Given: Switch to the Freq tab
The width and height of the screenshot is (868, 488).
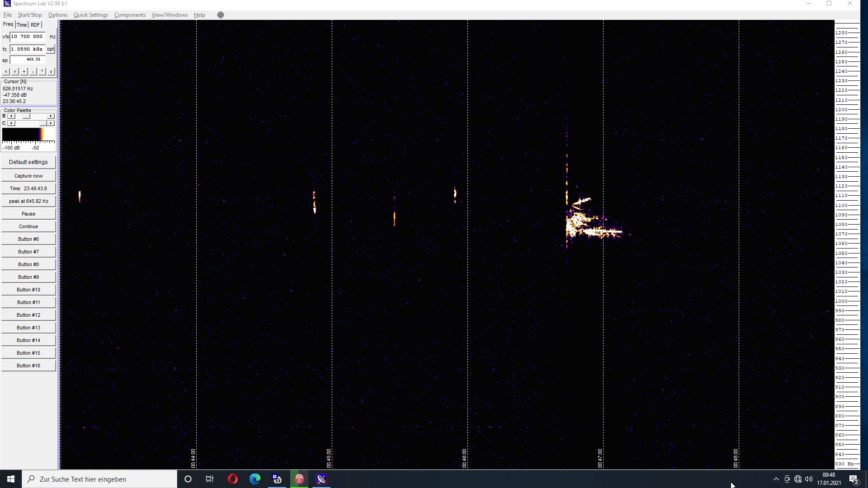Looking at the screenshot, I should 8,24.
